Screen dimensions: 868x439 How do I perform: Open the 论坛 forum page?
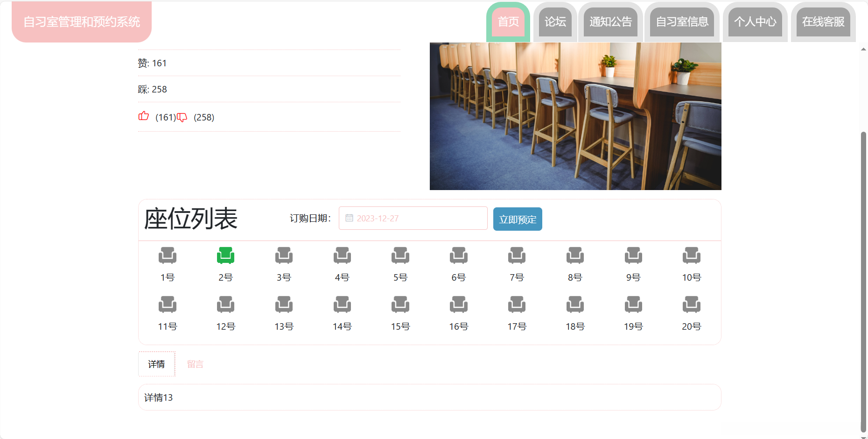(555, 21)
